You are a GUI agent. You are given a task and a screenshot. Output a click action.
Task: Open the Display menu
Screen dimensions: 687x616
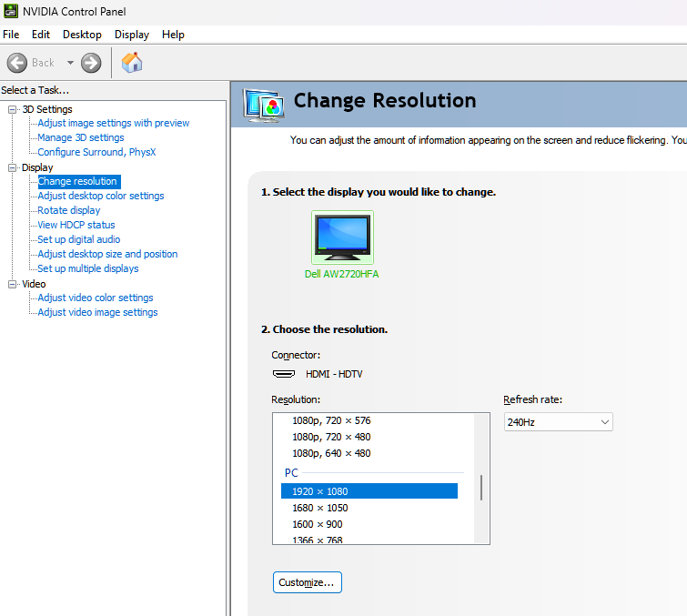[x=131, y=35]
